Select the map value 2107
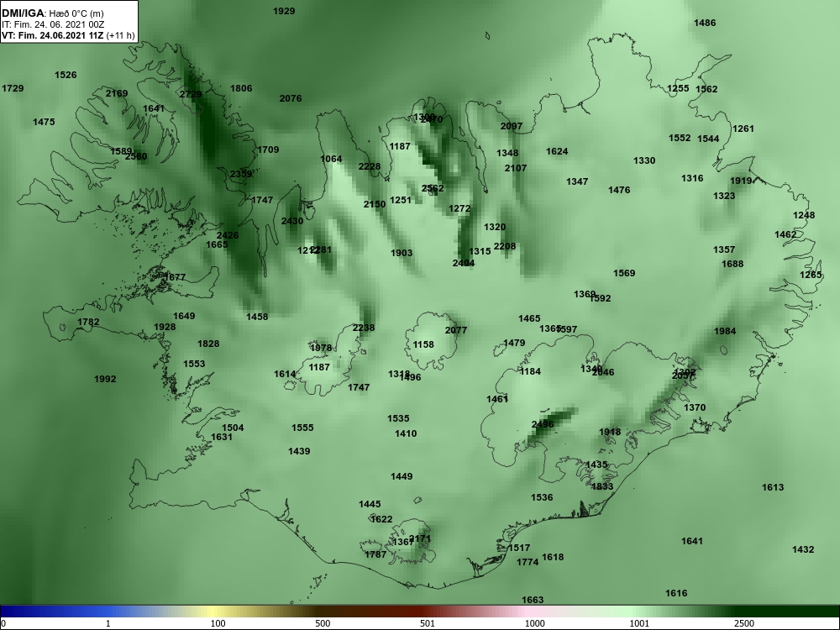840x630 pixels. (x=516, y=168)
